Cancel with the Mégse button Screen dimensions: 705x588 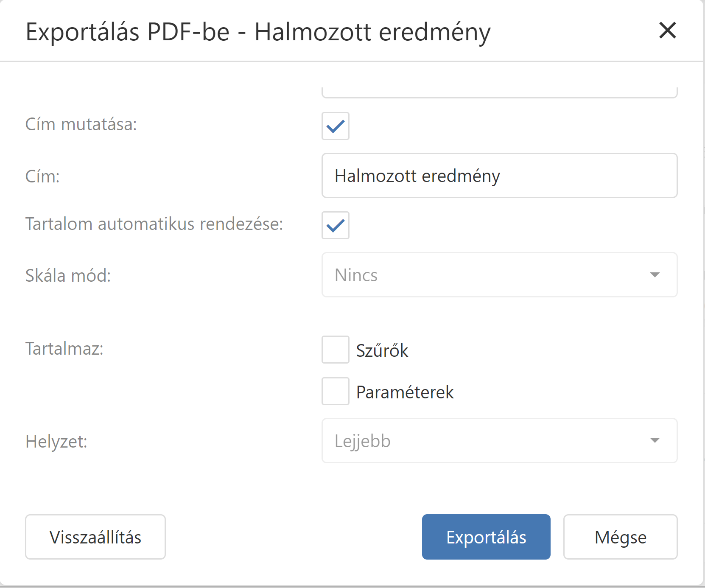620,537
